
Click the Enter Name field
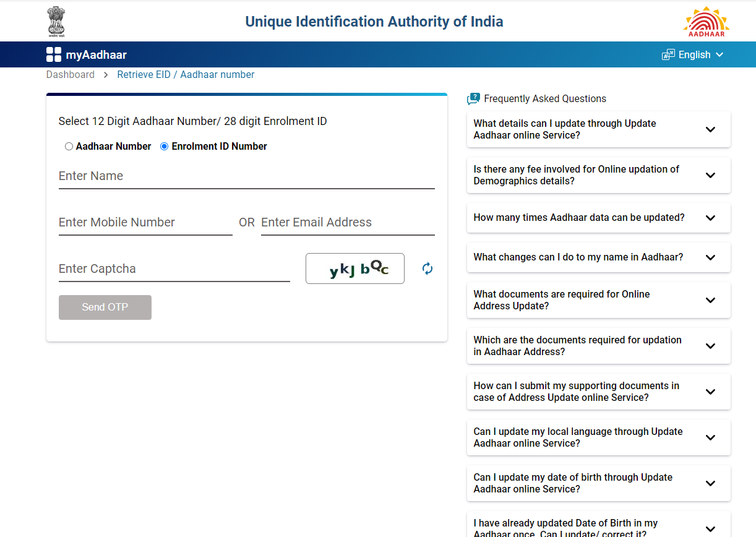click(x=246, y=176)
